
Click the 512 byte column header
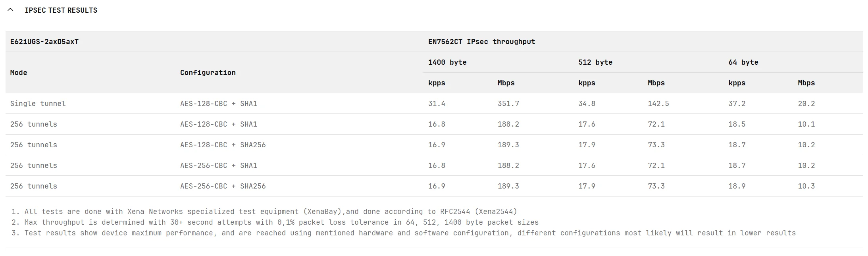click(595, 62)
